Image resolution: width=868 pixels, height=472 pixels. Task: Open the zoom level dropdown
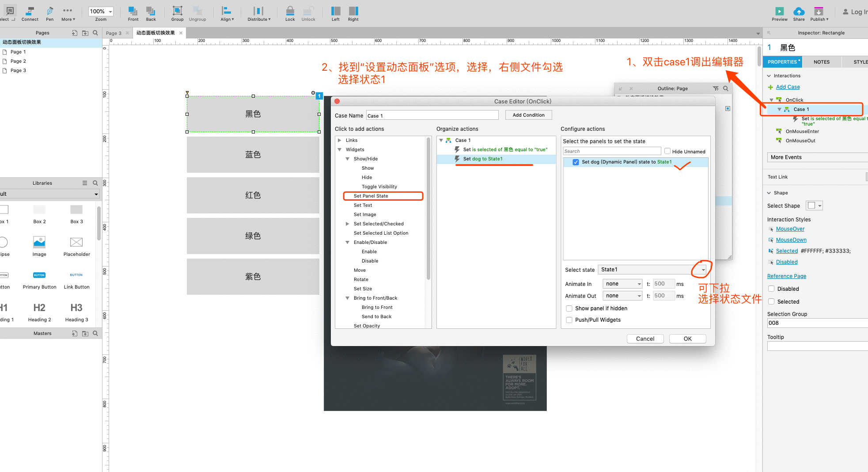point(101,11)
